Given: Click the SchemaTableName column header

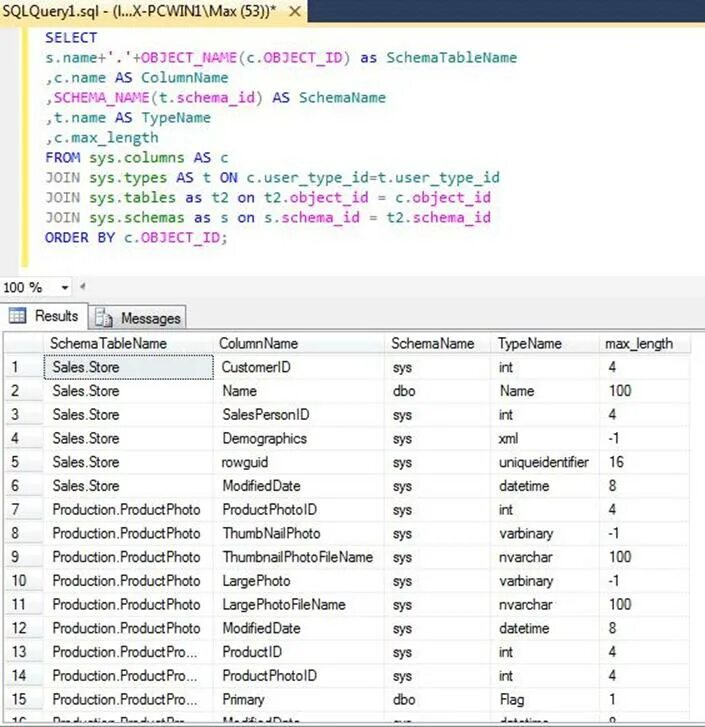Looking at the screenshot, I should 128,344.
